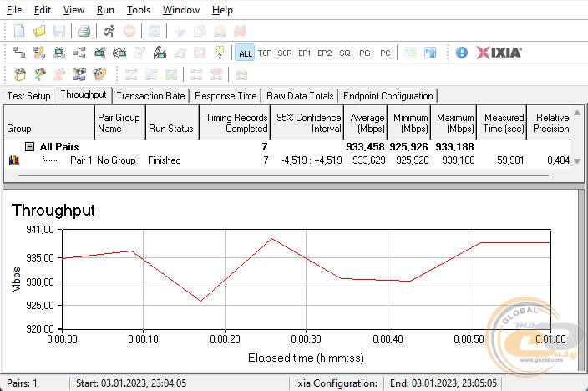Toggle the SCR filter button

pyautogui.click(x=285, y=53)
